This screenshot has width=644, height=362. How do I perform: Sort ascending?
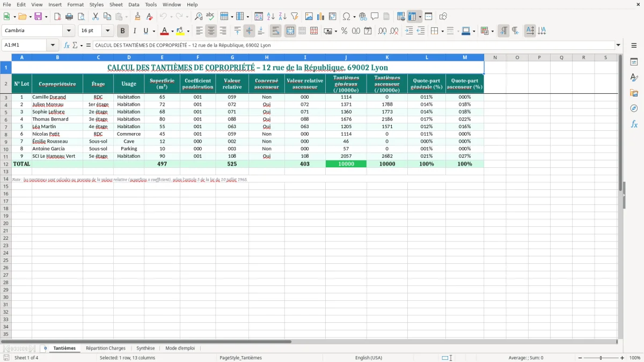click(x=271, y=17)
